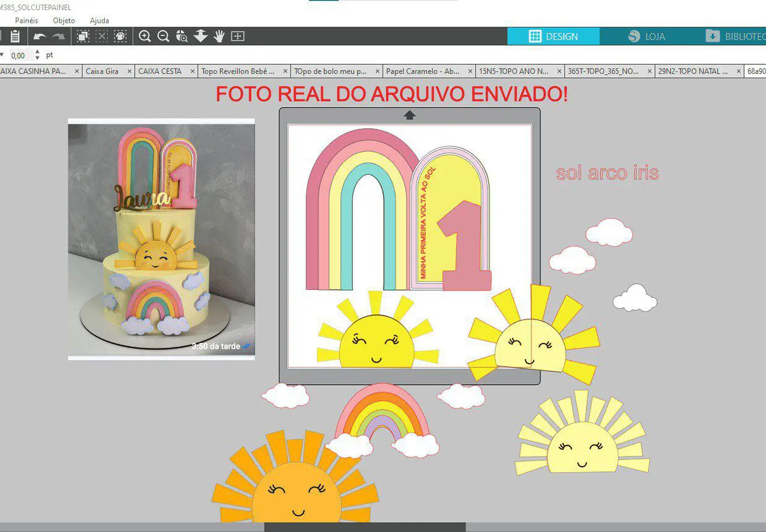This screenshot has height=532, width=766.
Task: Click the horizontal scrollbar at the bottom
Action: (x=365, y=527)
